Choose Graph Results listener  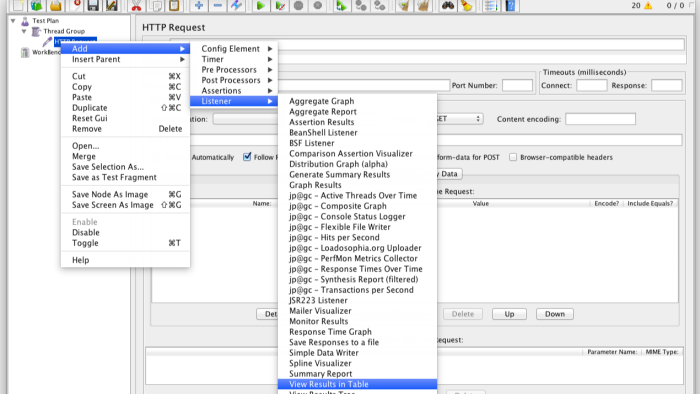(357, 185)
